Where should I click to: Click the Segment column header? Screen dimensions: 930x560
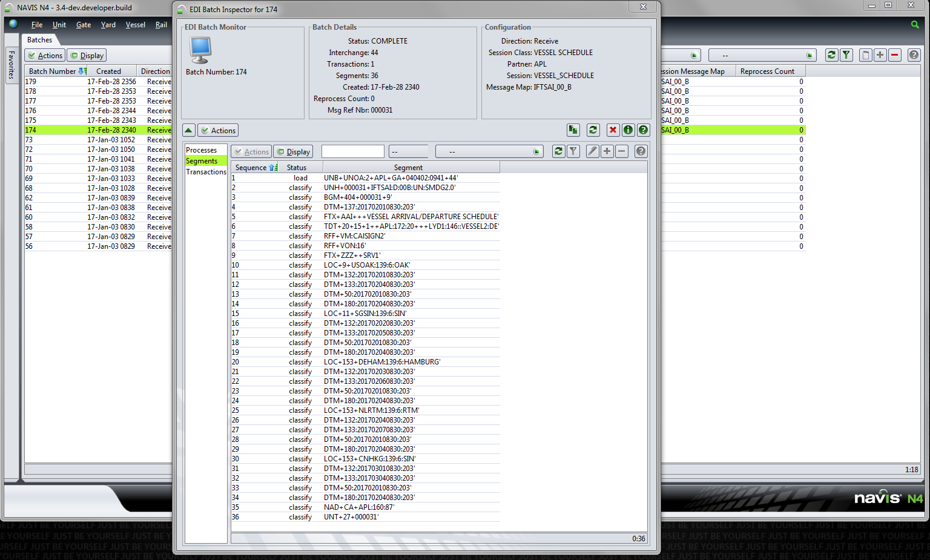tap(411, 168)
